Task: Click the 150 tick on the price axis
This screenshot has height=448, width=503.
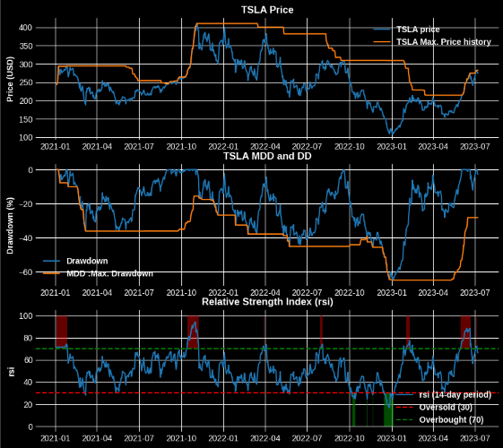Action: click(x=25, y=119)
